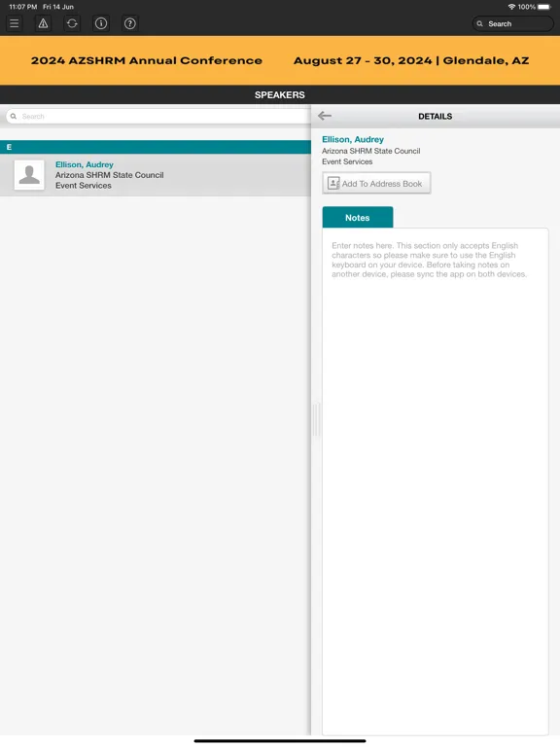The width and height of the screenshot is (560, 747).
Task: Grab the panel splitter handle
Action: pos(316,420)
